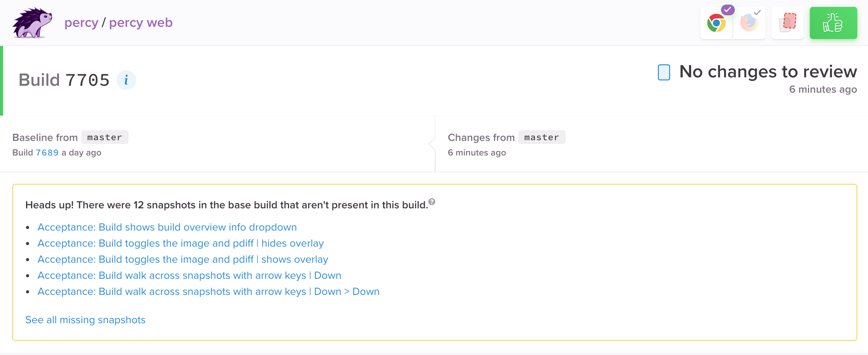The width and height of the screenshot is (868, 355).
Task: Open the build overview info dropdown snapshot link
Action: pyautogui.click(x=167, y=227)
